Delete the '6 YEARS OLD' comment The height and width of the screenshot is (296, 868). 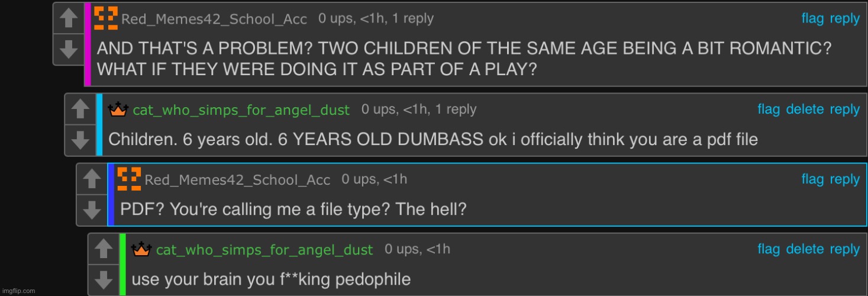(x=805, y=110)
